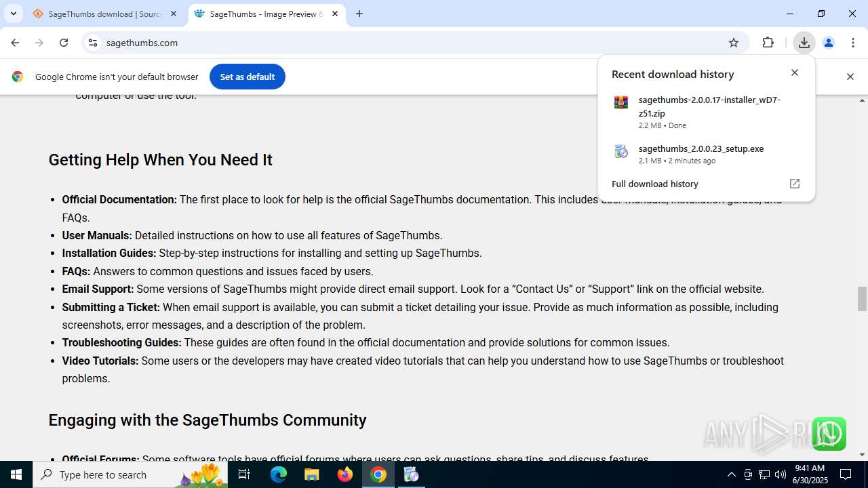Image resolution: width=868 pixels, height=488 pixels.
Task: Bookmark this page with star icon
Action: (x=734, y=43)
